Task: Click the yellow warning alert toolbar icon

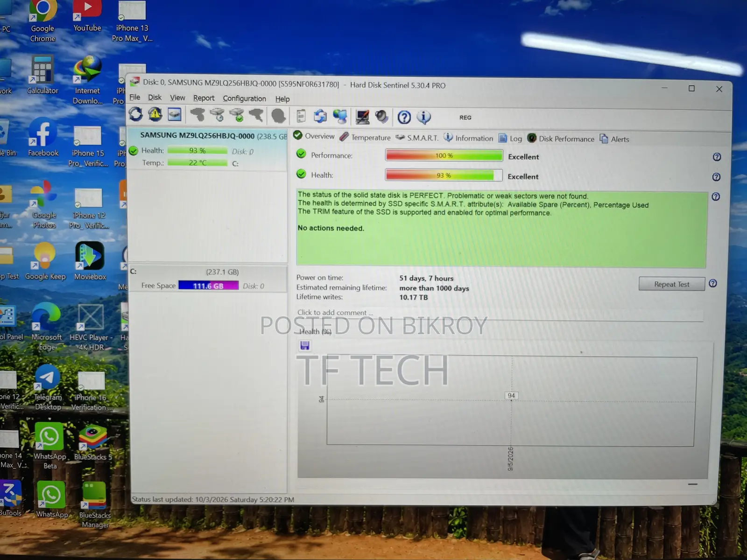Action: click(x=155, y=114)
